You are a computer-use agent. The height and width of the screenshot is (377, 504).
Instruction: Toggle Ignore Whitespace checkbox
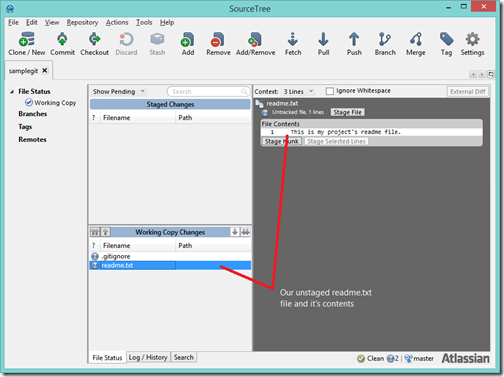click(329, 91)
